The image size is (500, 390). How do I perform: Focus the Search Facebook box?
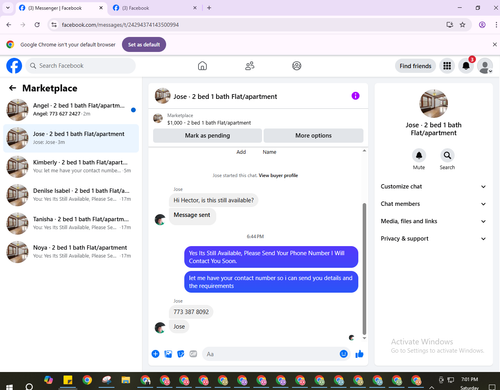(81, 66)
